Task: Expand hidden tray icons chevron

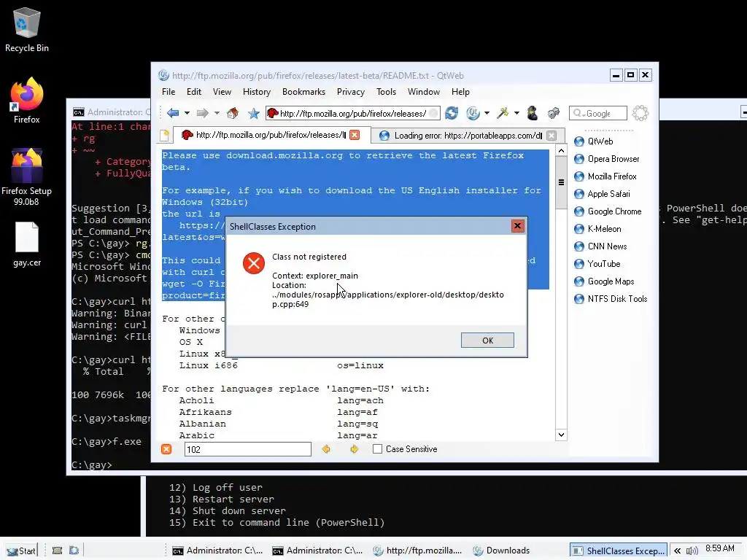Action: tap(677, 551)
